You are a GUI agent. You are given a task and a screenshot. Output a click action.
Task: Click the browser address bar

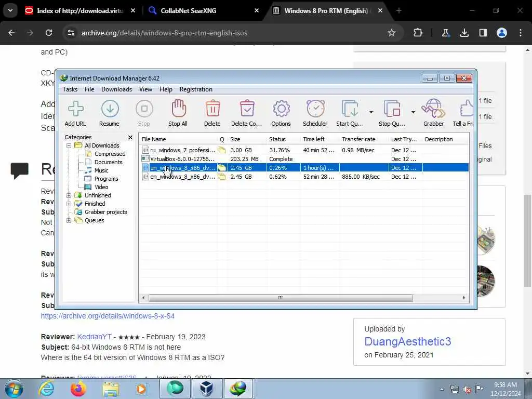pyautogui.click(x=231, y=33)
